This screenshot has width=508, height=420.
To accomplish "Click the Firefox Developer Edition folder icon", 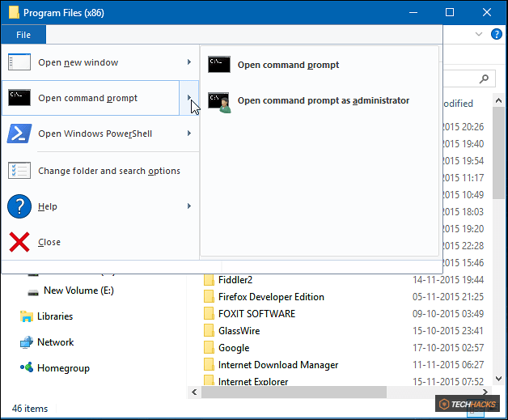I will [x=209, y=296].
